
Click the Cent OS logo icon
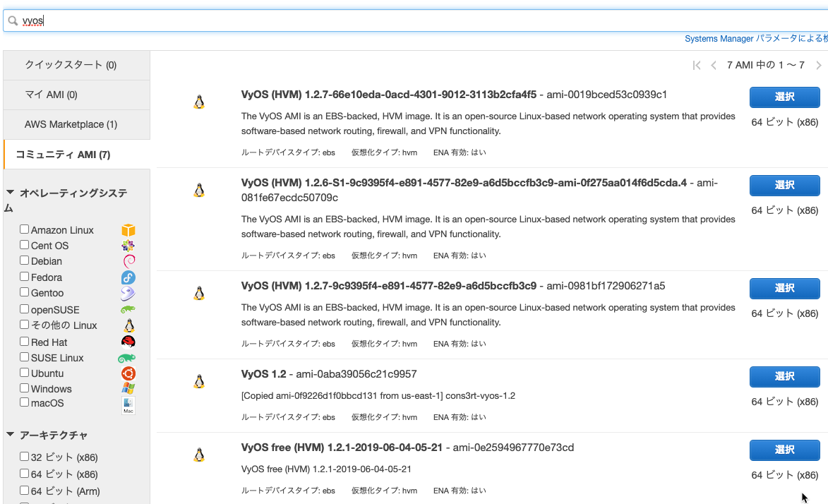pyautogui.click(x=128, y=246)
